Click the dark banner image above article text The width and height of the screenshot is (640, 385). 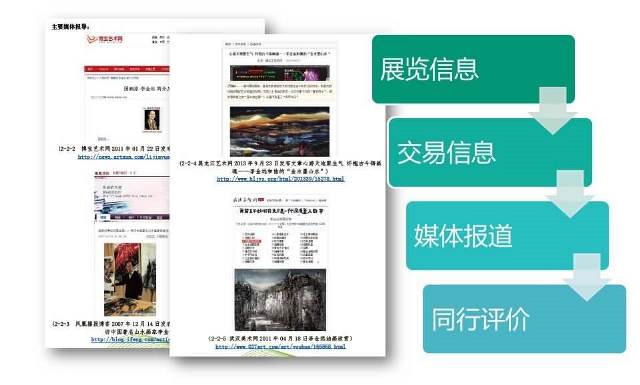(280, 73)
